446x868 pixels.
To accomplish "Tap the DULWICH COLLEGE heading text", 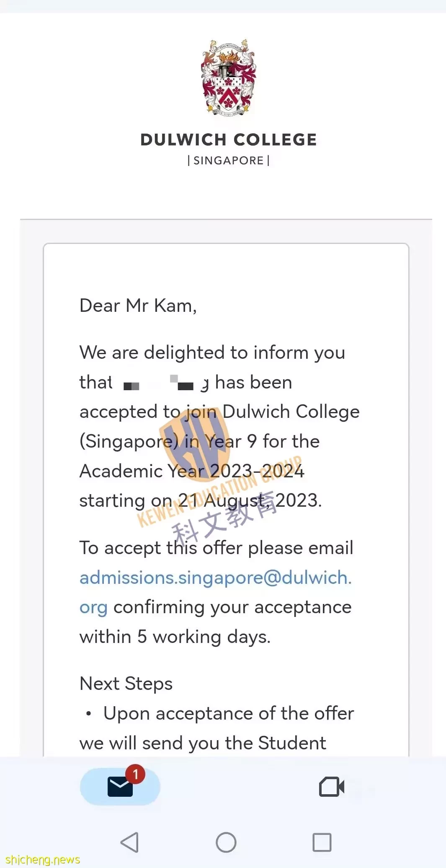I will coord(229,140).
